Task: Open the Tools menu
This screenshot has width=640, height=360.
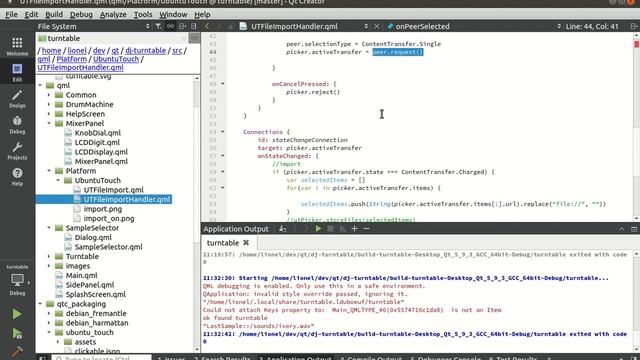Action: coord(143,14)
